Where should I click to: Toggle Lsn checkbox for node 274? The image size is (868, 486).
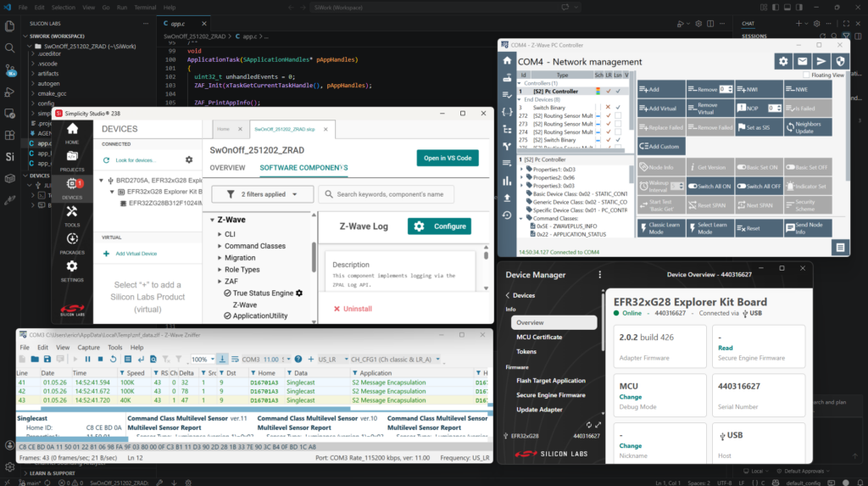(618, 132)
